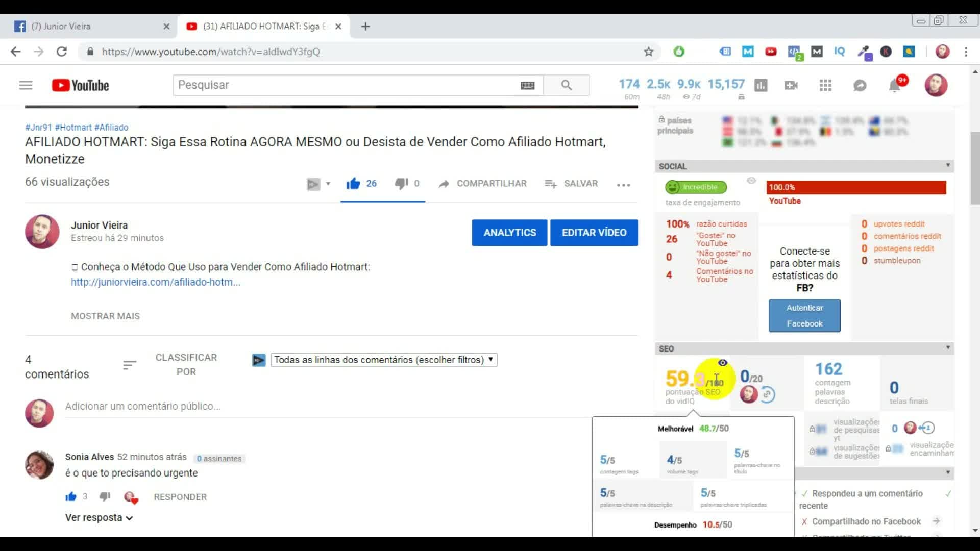This screenshot has width=980, height=551.
Task: Click the vidIQ comment filter icon
Action: pos(259,360)
